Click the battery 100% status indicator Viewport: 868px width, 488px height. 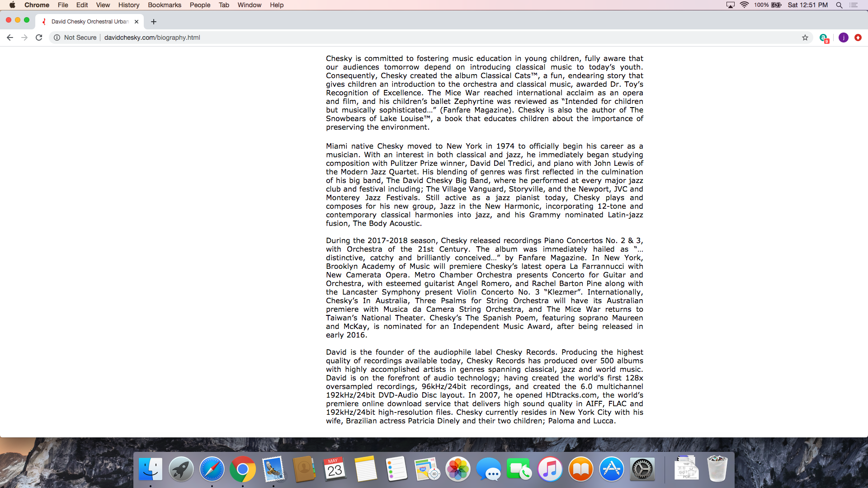tap(768, 5)
